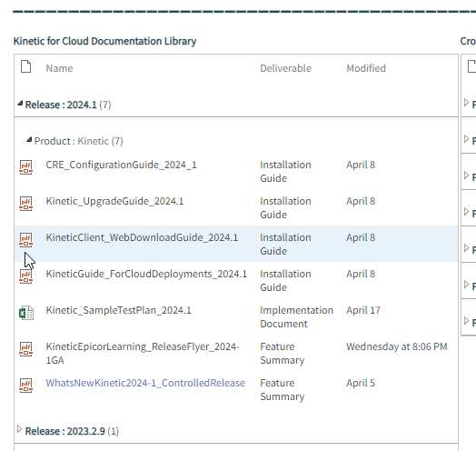The image size is (476, 451).
Task: Click the PDF icon beside Kinetic_UpgradeGuide_2024.1
Action: click(25, 204)
